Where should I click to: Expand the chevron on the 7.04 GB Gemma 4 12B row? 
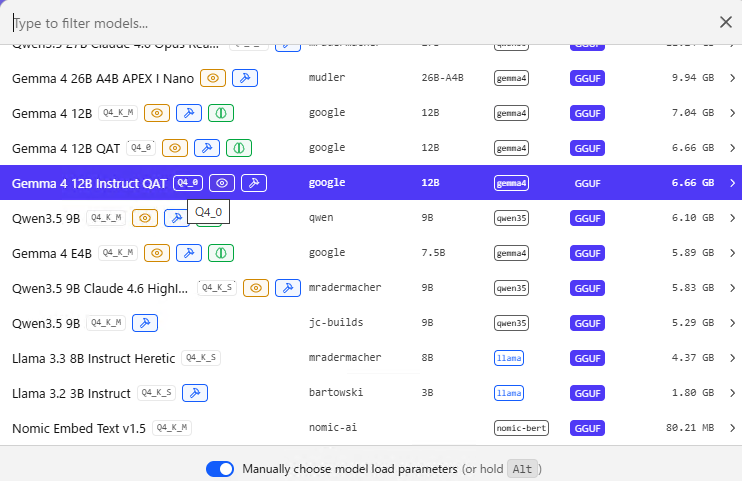pyautogui.click(x=732, y=113)
